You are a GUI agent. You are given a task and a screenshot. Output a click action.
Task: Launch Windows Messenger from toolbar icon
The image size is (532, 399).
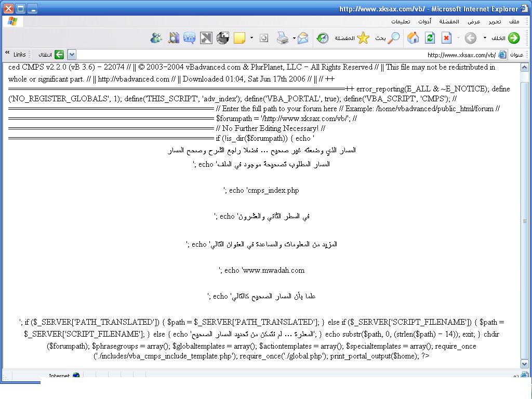tap(156, 38)
